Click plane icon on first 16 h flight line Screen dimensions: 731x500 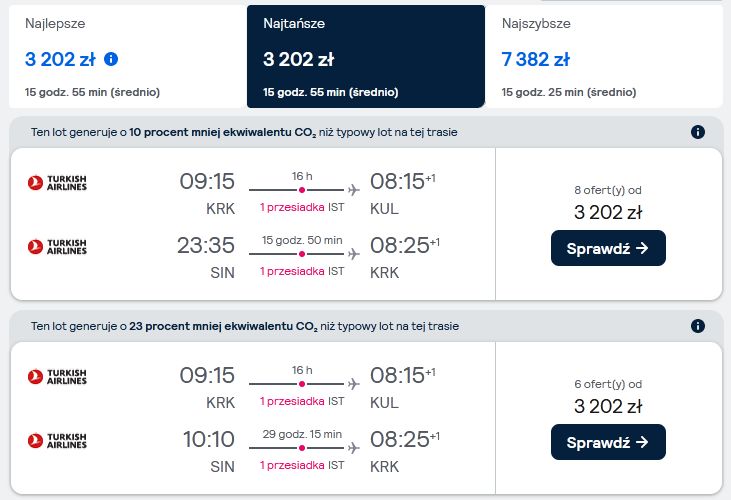click(354, 190)
